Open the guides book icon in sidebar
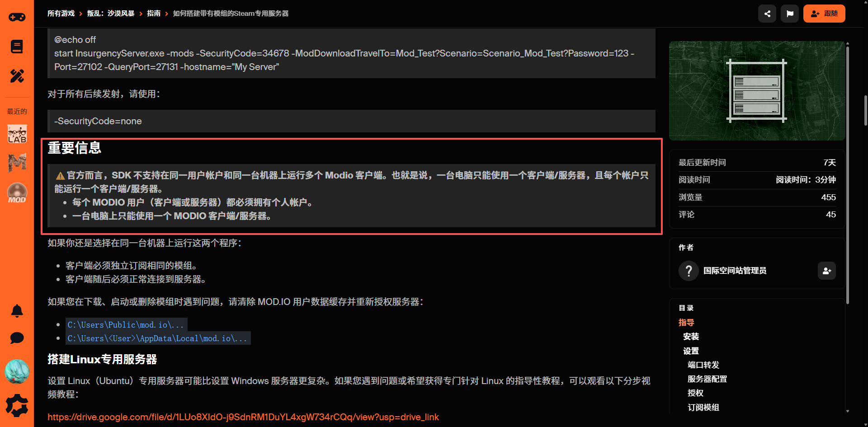The height and width of the screenshot is (427, 868). coord(17,47)
